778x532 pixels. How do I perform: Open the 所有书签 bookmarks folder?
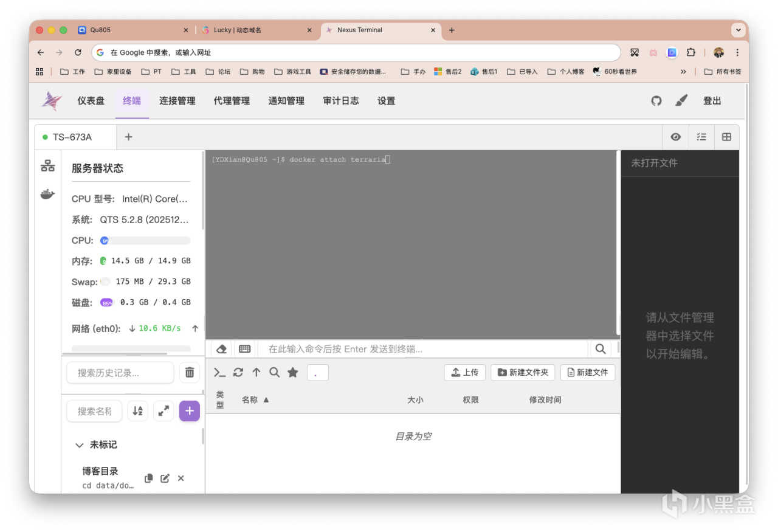[723, 72]
